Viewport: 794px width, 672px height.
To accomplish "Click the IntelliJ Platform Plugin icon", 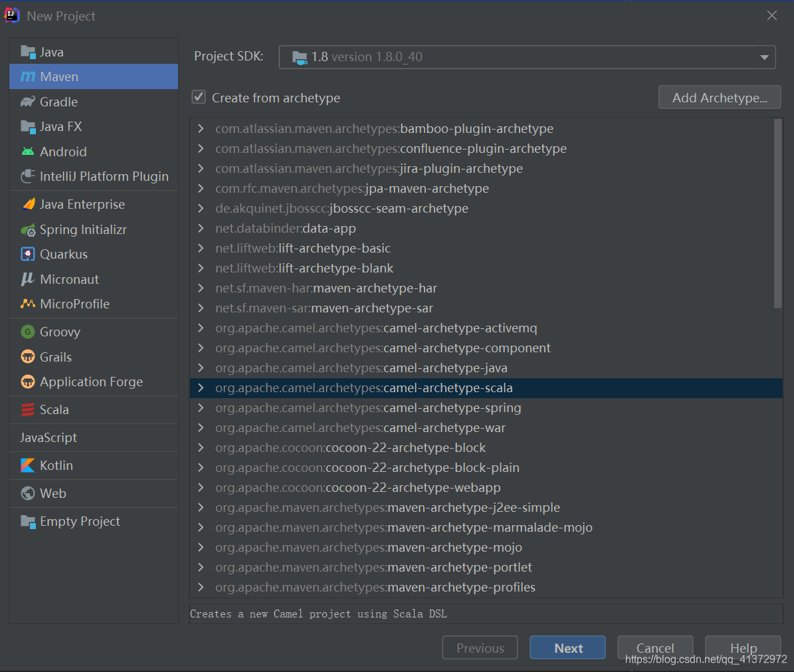I will coord(28,176).
